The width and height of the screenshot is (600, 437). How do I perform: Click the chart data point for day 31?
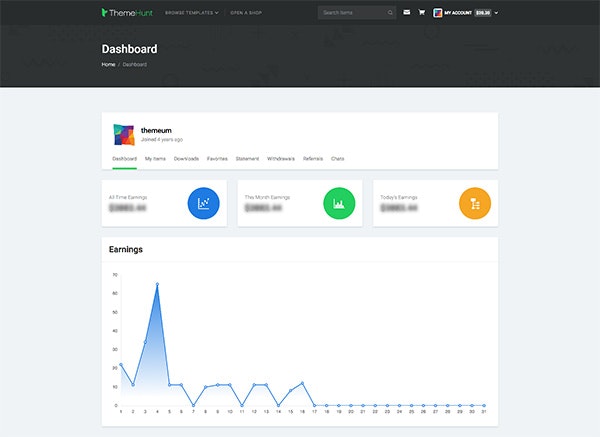pos(484,405)
